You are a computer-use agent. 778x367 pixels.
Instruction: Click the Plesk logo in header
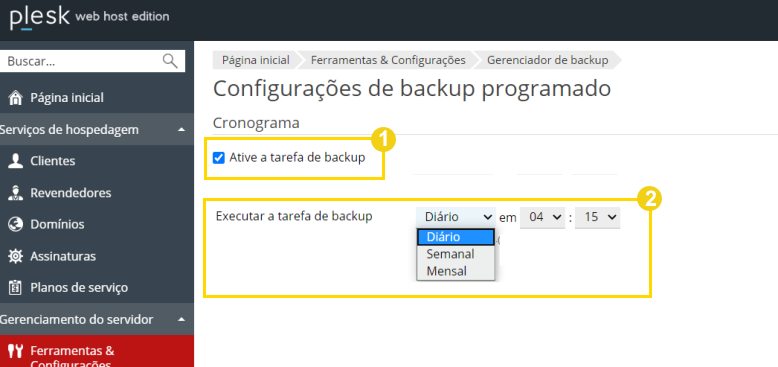pos(40,18)
